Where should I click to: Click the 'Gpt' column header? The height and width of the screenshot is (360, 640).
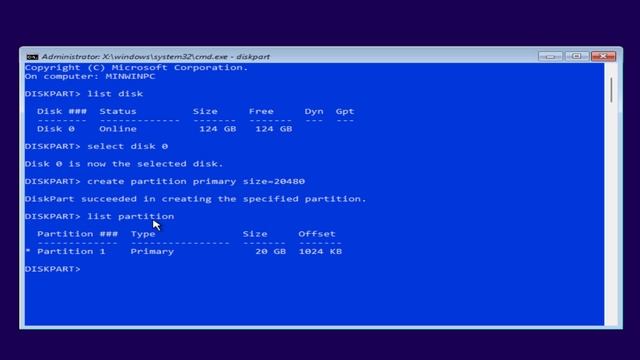coord(345,111)
